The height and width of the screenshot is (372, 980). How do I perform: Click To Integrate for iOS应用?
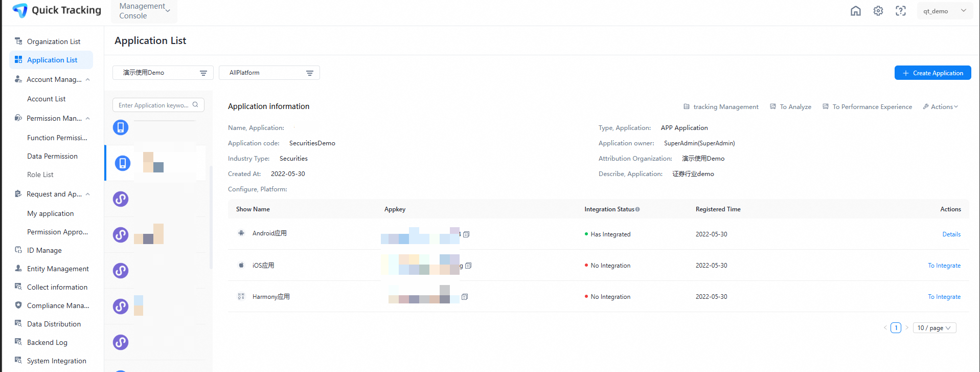click(x=944, y=266)
